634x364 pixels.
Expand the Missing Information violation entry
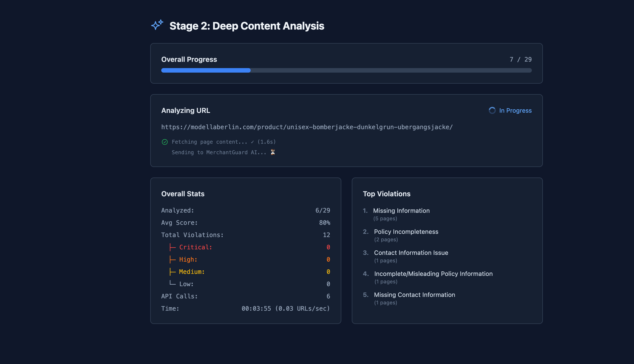(401, 211)
